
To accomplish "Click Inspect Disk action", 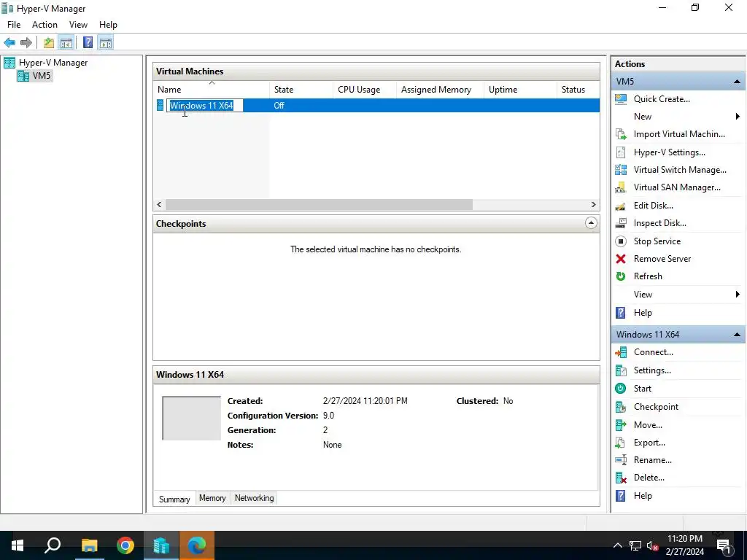I will (x=659, y=223).
